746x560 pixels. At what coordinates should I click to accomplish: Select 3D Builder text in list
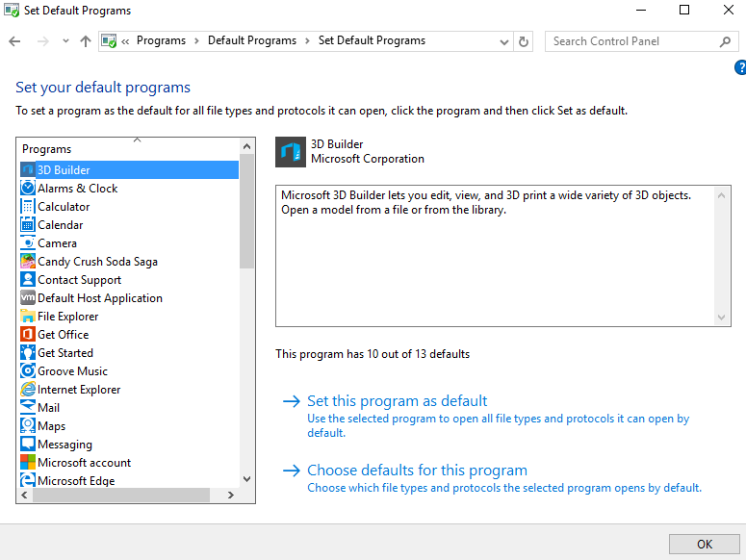click(64, 170)
